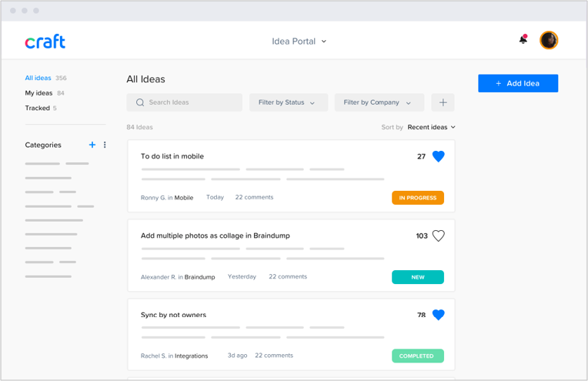Click the Search Ideas input field

coord(189,102)
